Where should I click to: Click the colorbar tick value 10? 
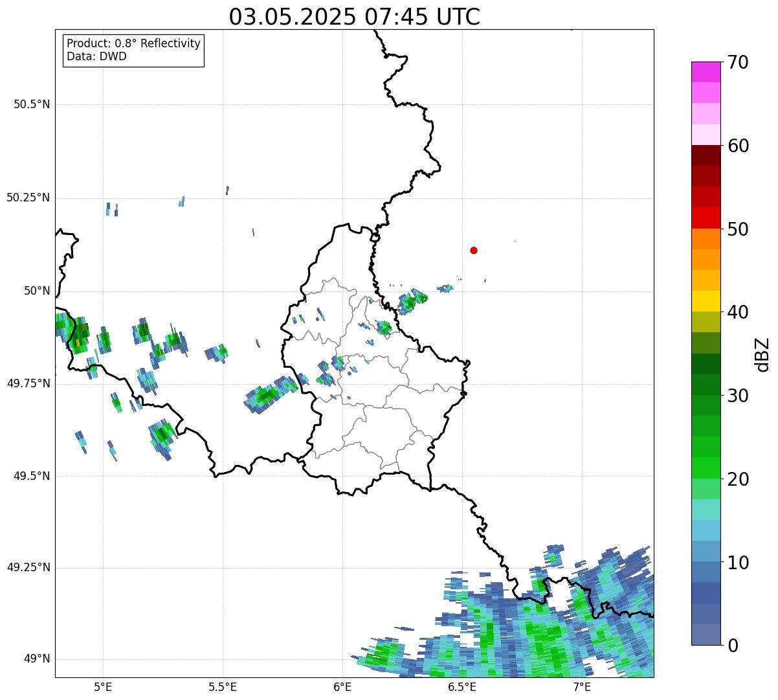[738, 563]
